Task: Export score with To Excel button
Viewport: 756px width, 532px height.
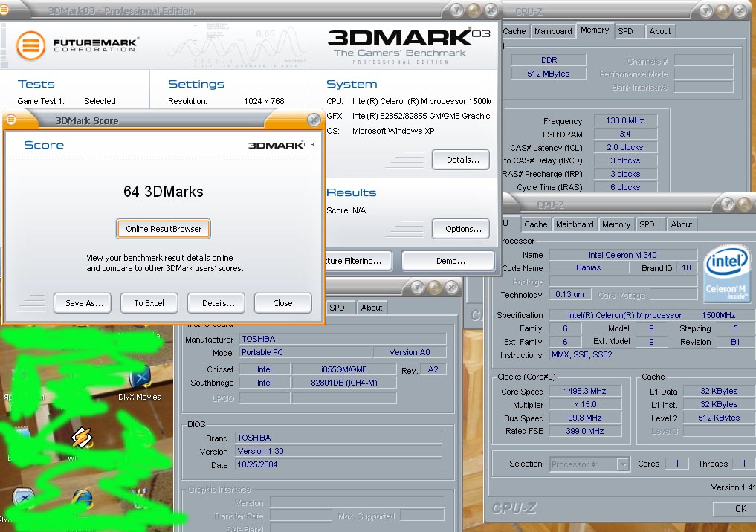Action: coord(149,303)
